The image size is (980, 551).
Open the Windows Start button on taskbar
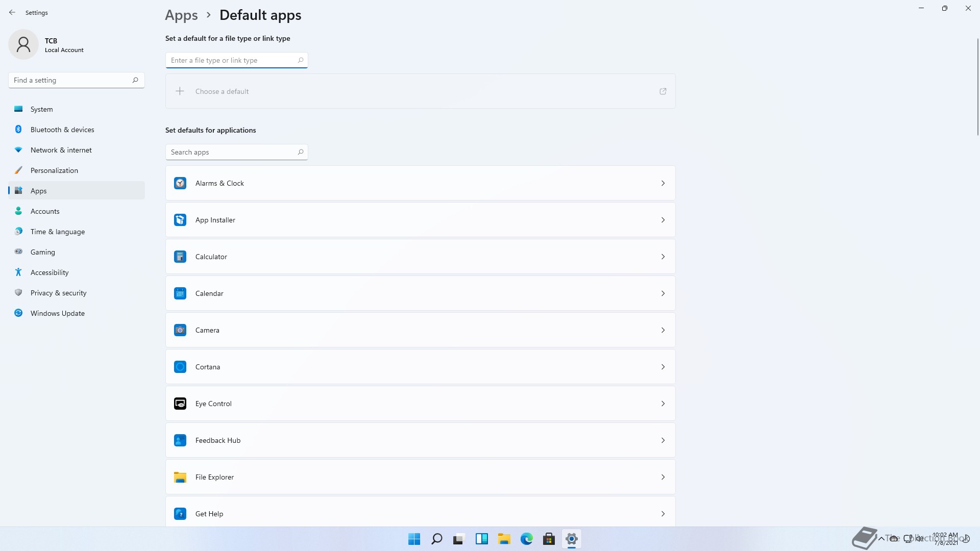click(414, 539)
